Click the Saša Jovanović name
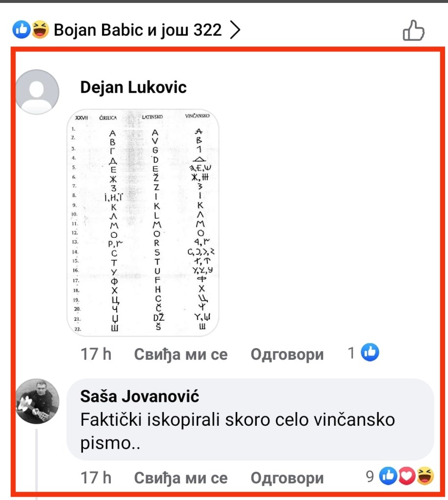Viewport: 448px width, 500px height. [x=139, y=396]
